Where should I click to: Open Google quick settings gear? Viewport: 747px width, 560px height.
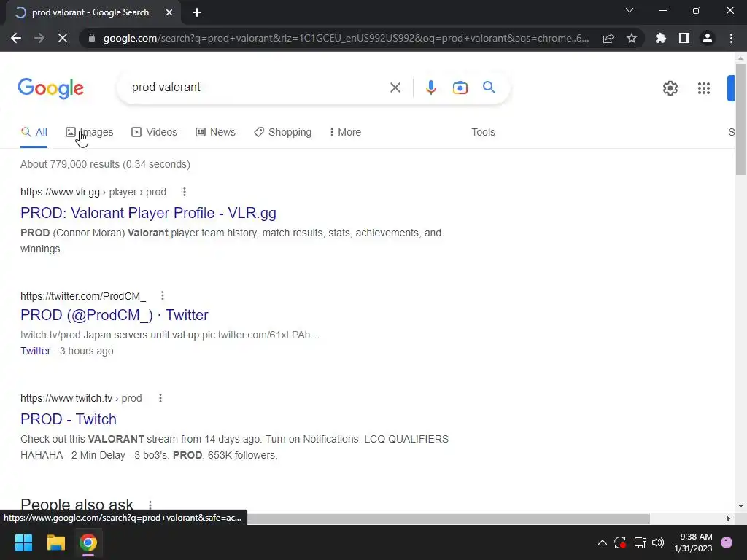[670, 88]
